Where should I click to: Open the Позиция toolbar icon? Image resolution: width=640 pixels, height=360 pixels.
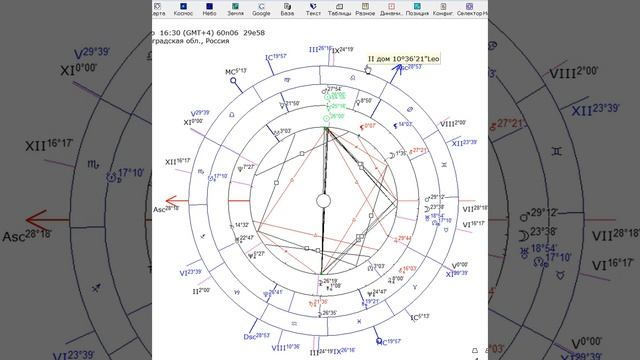[x=417, y=9]
